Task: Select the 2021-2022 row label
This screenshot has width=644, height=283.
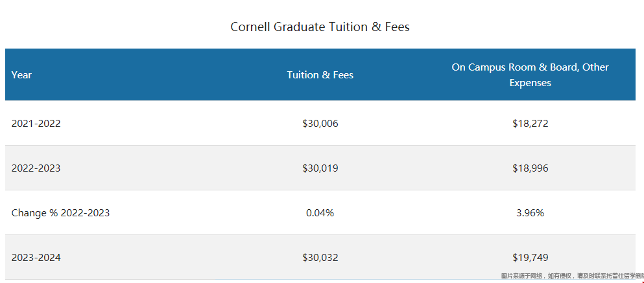Action: tap(36, 124)
